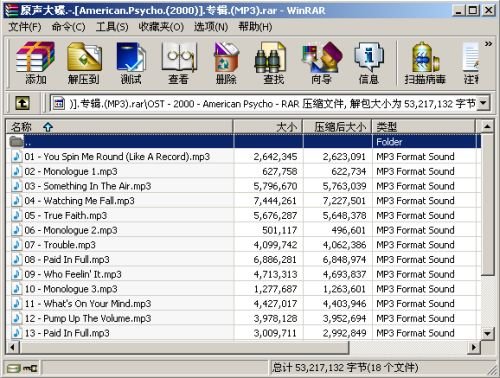Open the 选项(N) menu

[x=211, y=27]
